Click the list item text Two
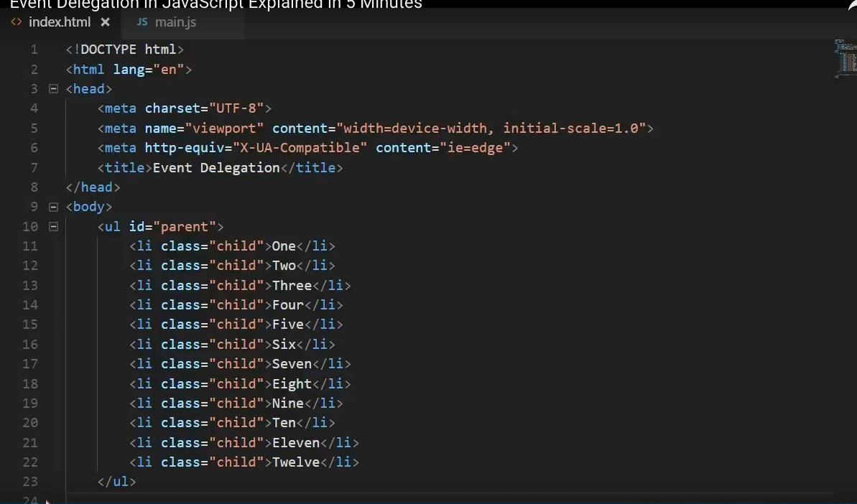857x504 pixels. point(284,266)
